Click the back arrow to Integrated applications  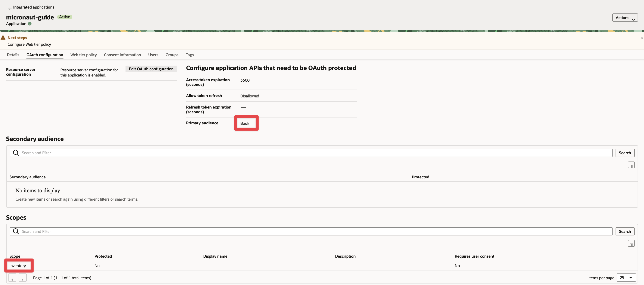coord(10,9)
